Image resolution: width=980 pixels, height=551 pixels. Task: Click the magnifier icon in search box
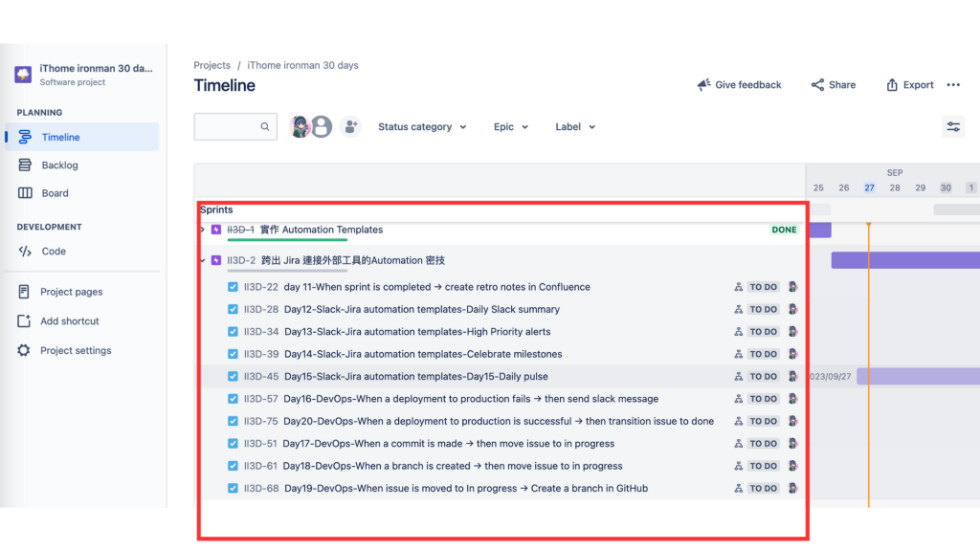(x=265, y=127)
